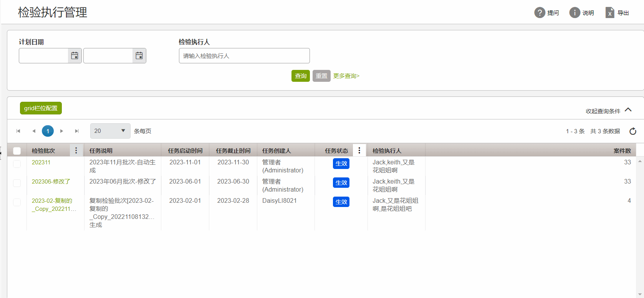Open batch link 2023-02-复制的_Copy
The image size is (644, 298).
tap(54, 205)
